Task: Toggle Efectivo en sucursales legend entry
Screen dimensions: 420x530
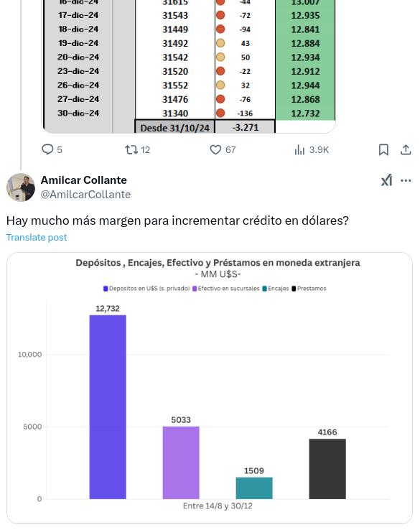Action: [x=225, y=288]
